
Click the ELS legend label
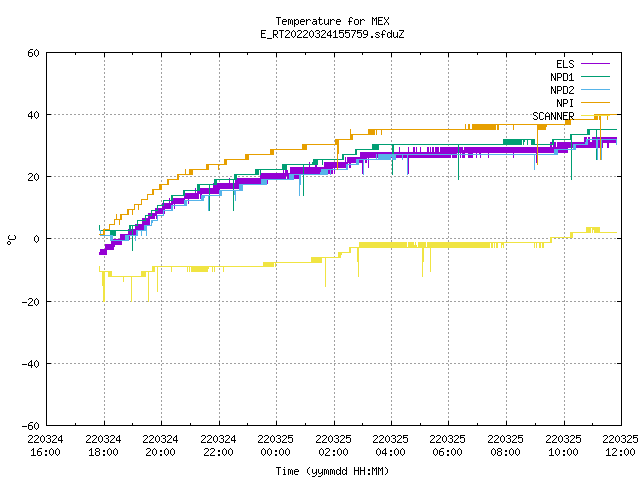[x=565, y=64]
